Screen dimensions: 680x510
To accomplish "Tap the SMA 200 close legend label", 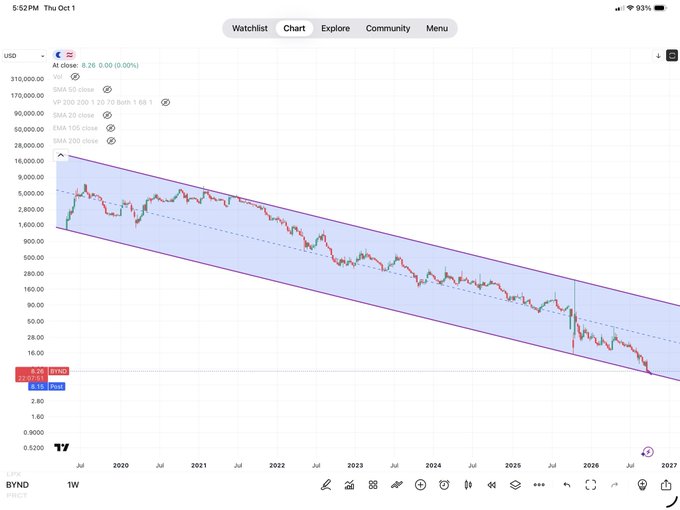I will tap(75, 141).
